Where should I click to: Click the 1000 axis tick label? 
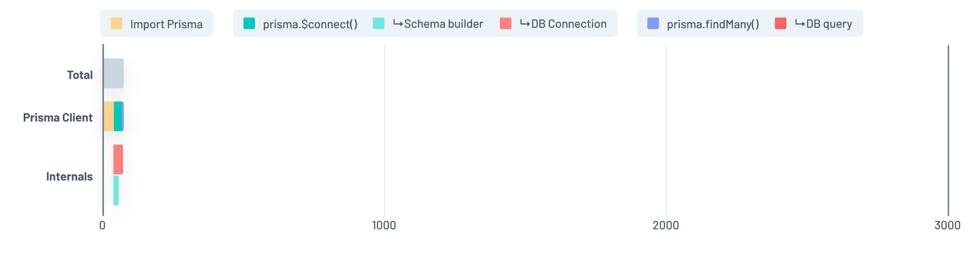tap(384, 226)
